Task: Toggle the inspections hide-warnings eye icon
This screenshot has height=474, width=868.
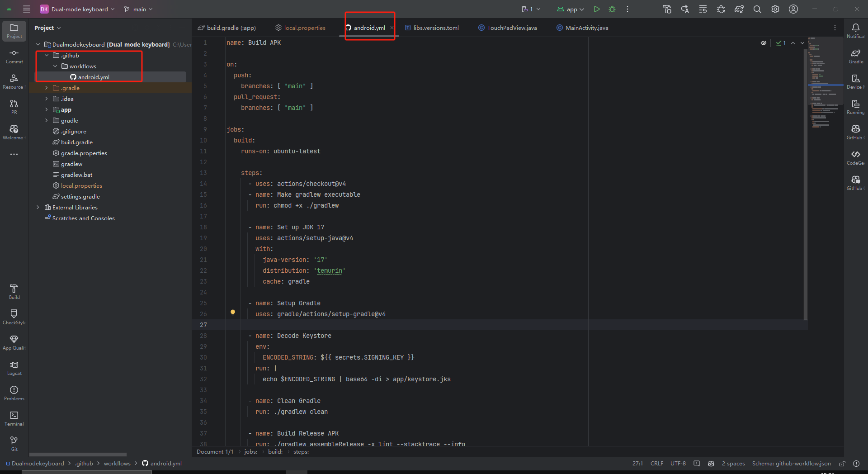Action: coord(764,43)
